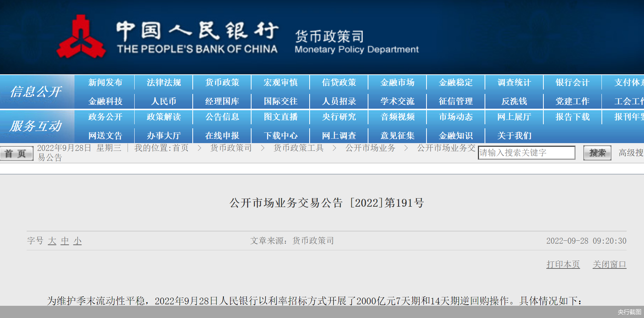Select 音频视频 menu item
Image resolution: width=644 pixels, height=318 pixels.
pos(397,117)
